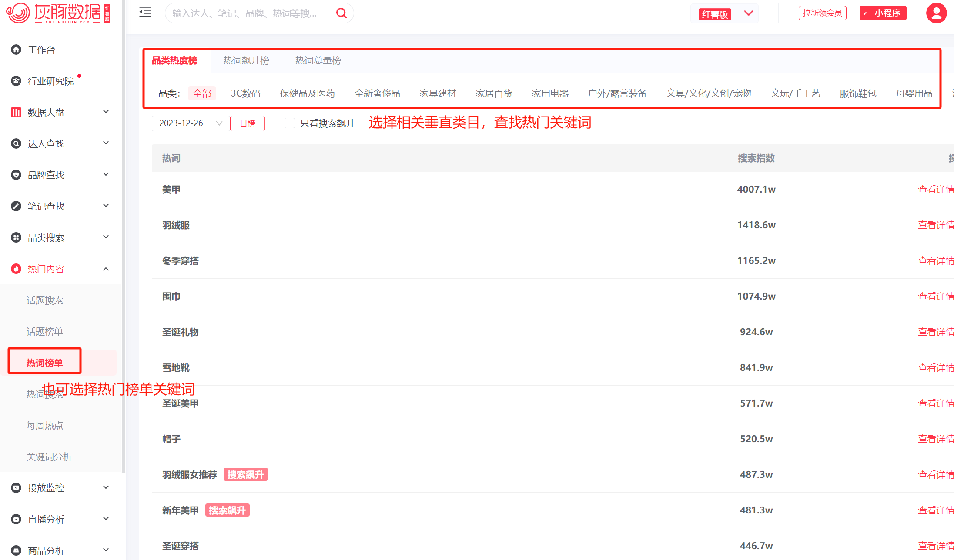Collapse sidebar with the menu icon

pyautogui.click(x=145, y=12)
